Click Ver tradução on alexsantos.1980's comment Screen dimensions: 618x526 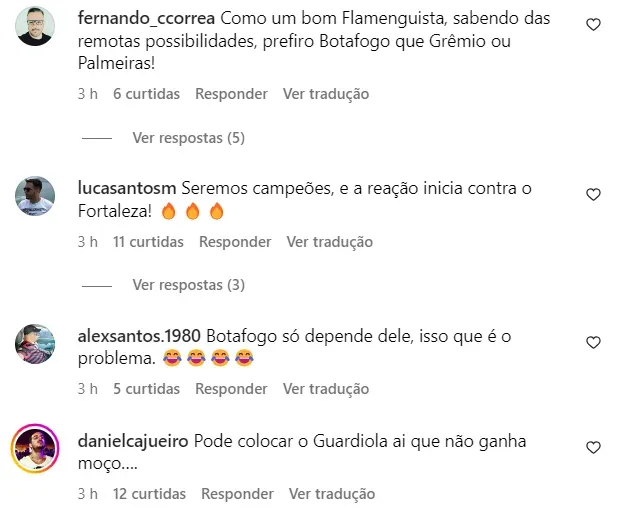(326, 389)
